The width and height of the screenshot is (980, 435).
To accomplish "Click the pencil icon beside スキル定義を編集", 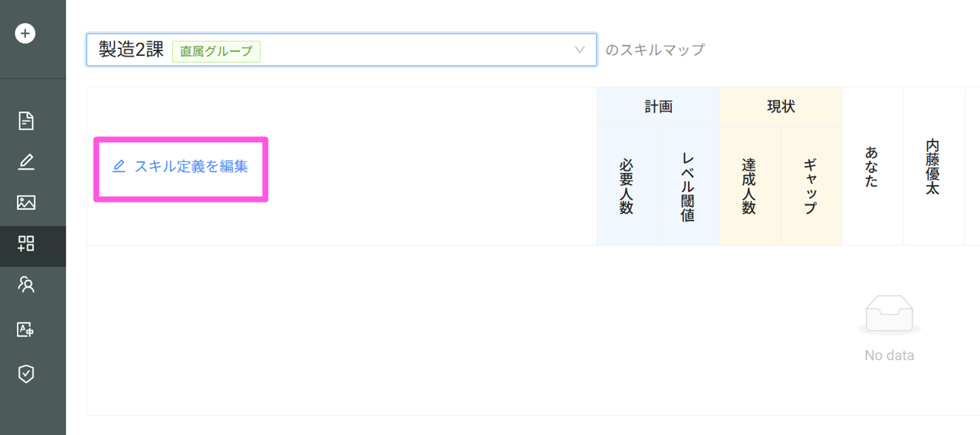I will click(x=119, y=166).
